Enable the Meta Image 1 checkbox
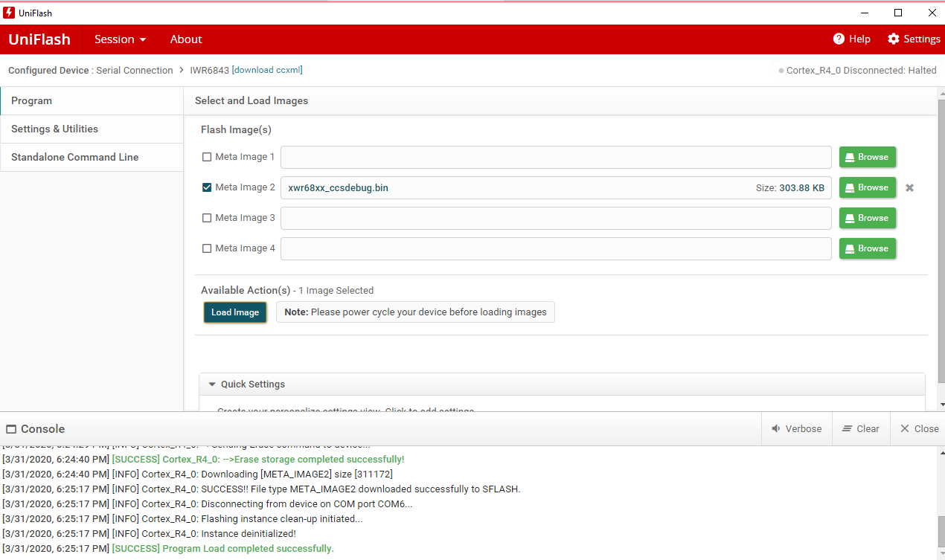Screen dimensions: 945x560 207,157
